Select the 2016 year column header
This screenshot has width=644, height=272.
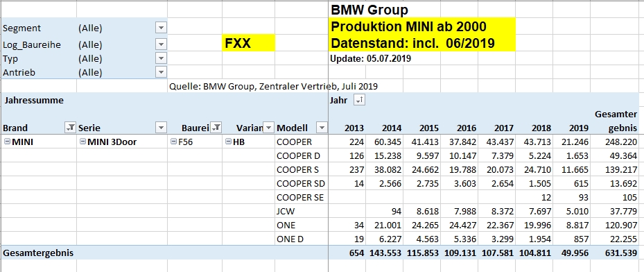click(x=467, y=128)
